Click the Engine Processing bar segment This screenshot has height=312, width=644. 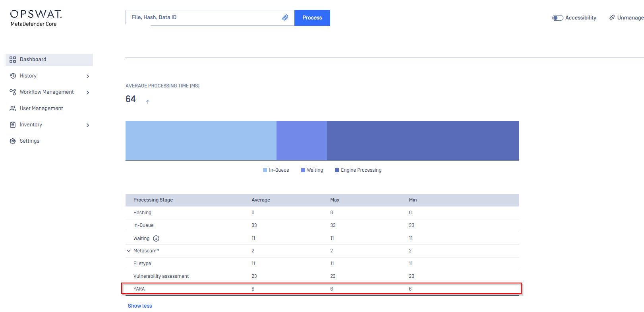coord(423,141)
